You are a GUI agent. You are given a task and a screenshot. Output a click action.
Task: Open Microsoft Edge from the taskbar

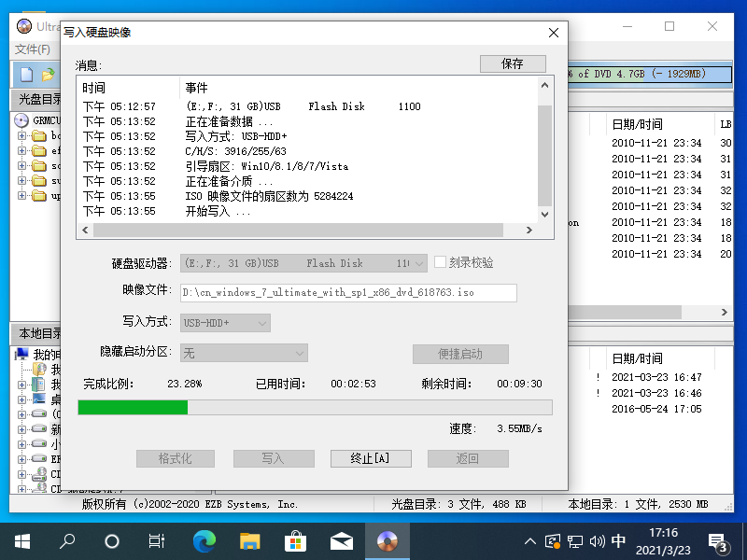coord(204,540)
